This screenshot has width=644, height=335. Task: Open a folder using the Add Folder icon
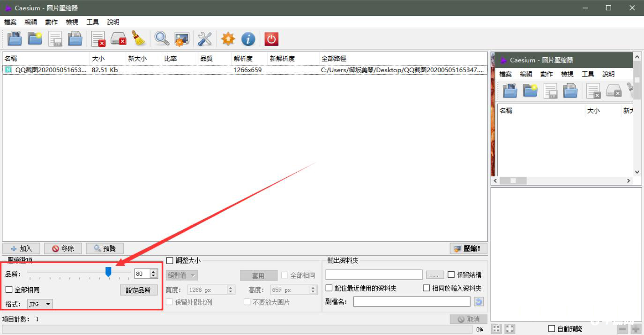[x=35, y=39]
